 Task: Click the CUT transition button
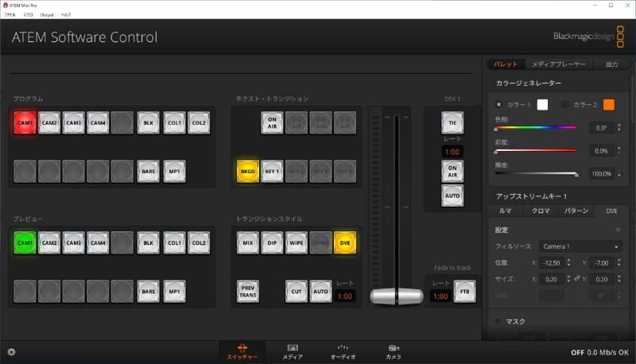click(296, 291)
